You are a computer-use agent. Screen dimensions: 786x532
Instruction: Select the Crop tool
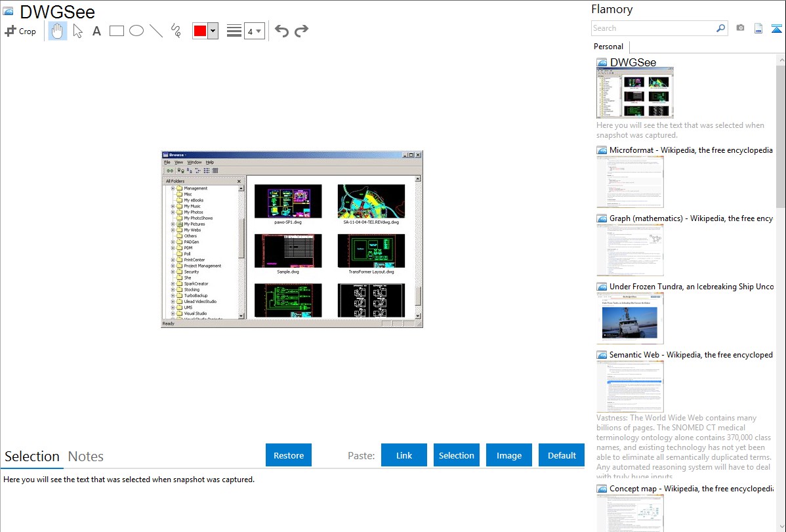click(20, 31)
